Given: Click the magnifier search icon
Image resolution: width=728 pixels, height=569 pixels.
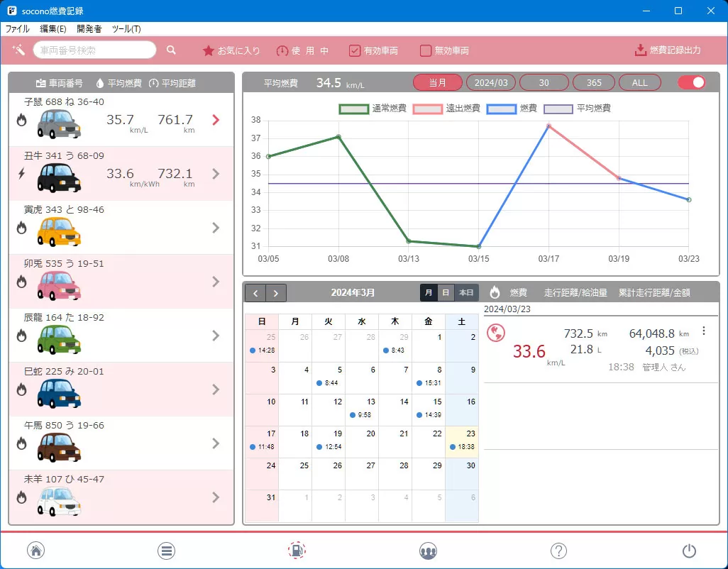Looking at the screenshot, I should pos(171,50).
